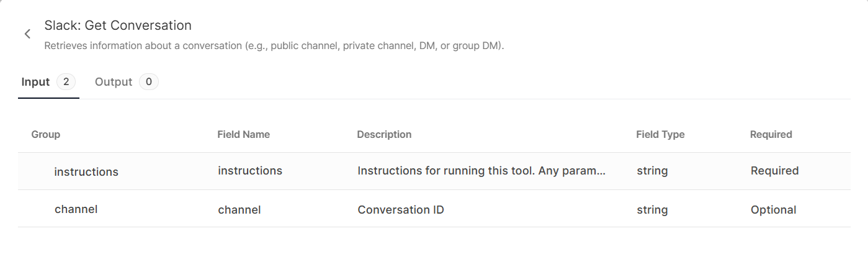
Task: Click the Required column header
Action: tap(771, 134)
